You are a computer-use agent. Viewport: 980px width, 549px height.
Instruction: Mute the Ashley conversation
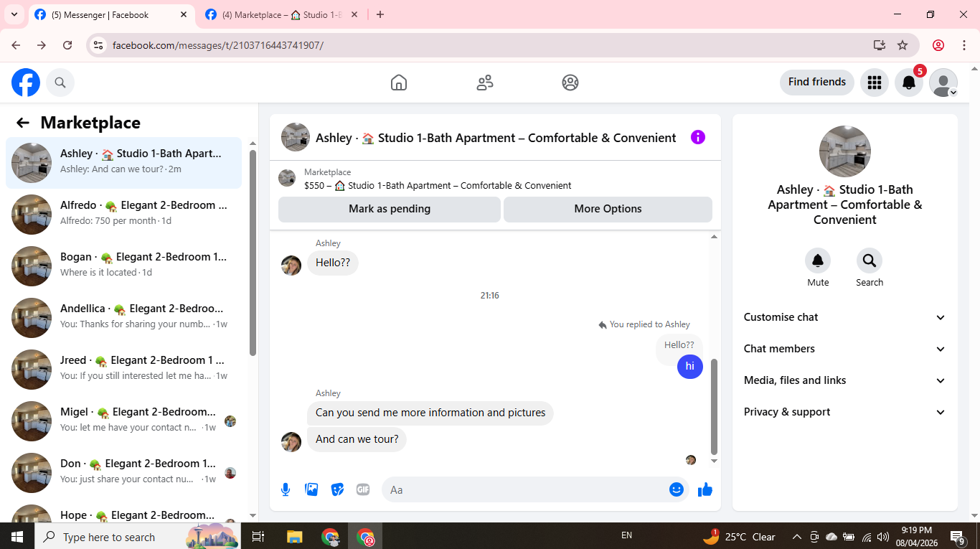point(818,261)
